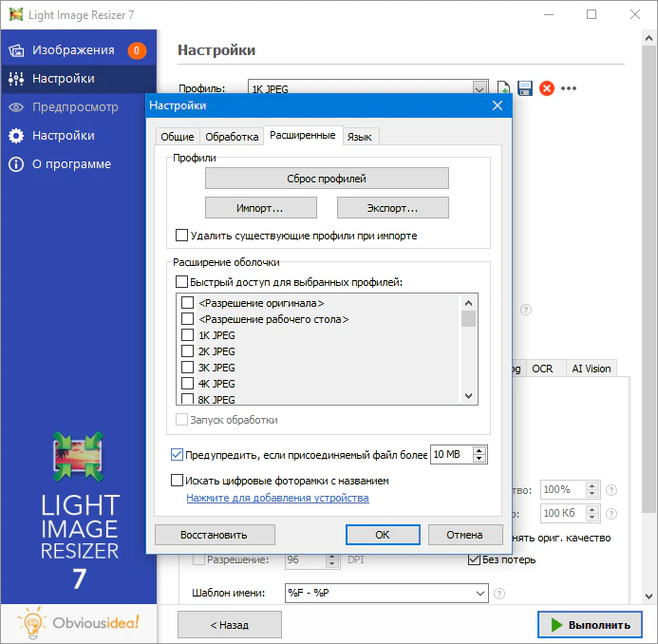Screen dimensions: 658x644
Task: Check the <Разрешение рабочего стола> profile
Action: 187,318
